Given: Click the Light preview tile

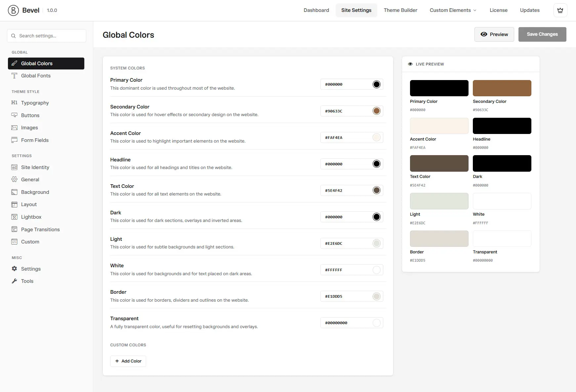Looking at the screenshot, I should pyautogui.click(x=439, y=201).
